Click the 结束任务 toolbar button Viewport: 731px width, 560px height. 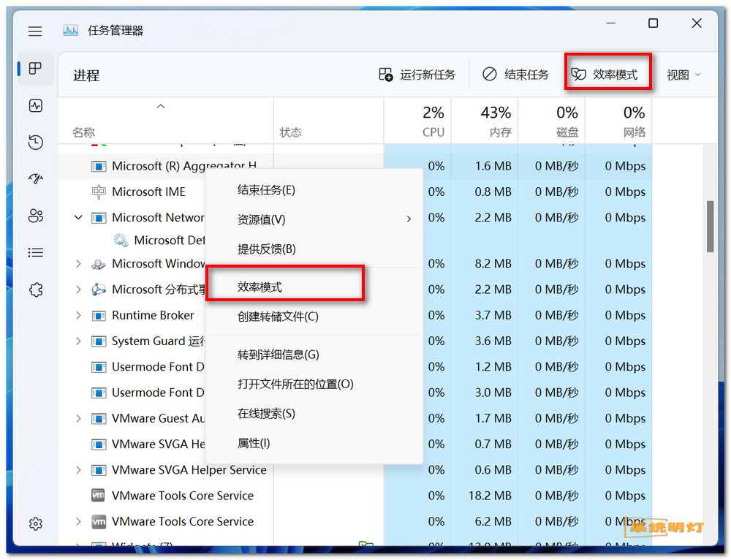(x=515, y=75)
